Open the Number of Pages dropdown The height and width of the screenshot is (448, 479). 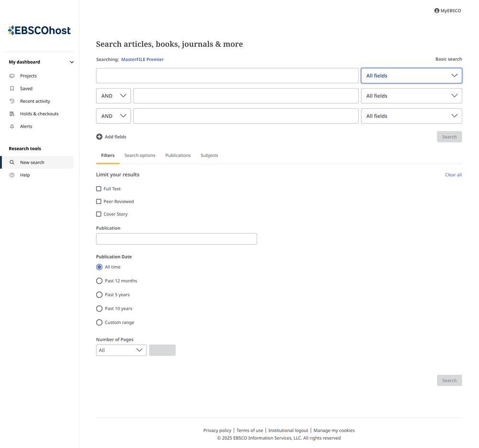click(121, 350)
